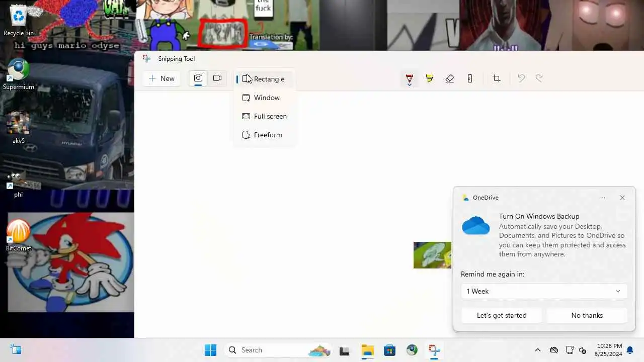Open the Ruler tool
The image size is (644, 362).
click(x=470, y=78)
